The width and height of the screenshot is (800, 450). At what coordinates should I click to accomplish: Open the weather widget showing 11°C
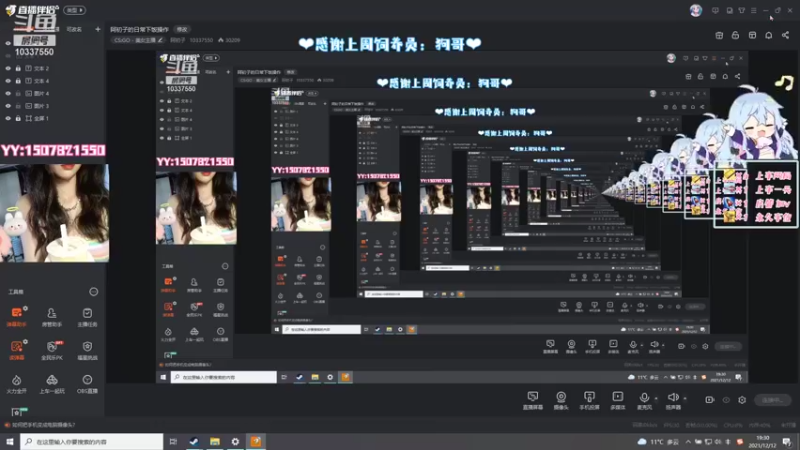click(658, 442)
